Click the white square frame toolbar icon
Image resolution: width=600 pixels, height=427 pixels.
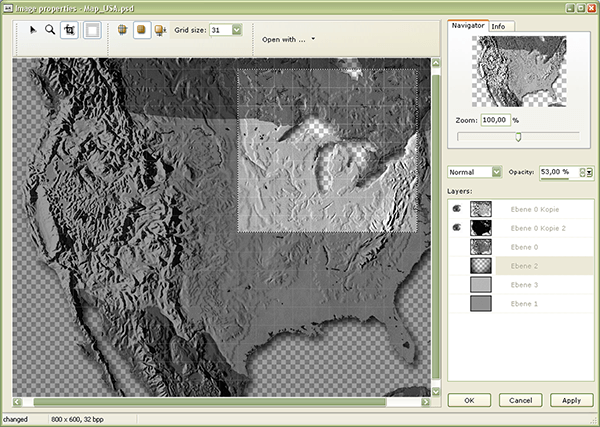pos(92,30)
